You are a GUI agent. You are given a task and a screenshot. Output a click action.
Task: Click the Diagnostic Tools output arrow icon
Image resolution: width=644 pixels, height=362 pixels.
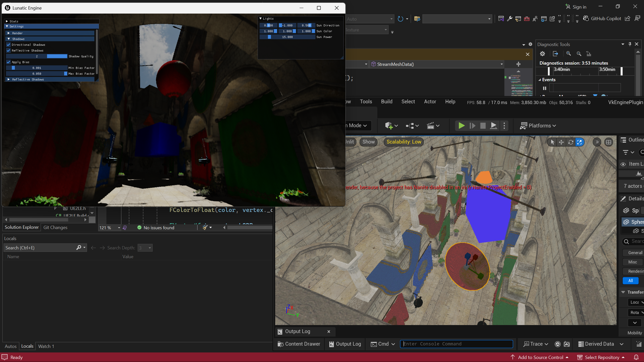tap(555, 54)
